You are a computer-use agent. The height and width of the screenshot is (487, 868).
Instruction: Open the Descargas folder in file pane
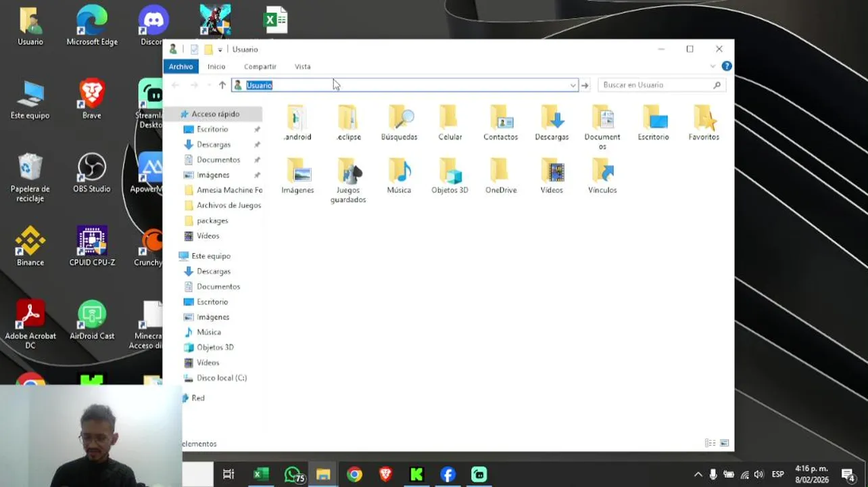(x=552, y=123)
